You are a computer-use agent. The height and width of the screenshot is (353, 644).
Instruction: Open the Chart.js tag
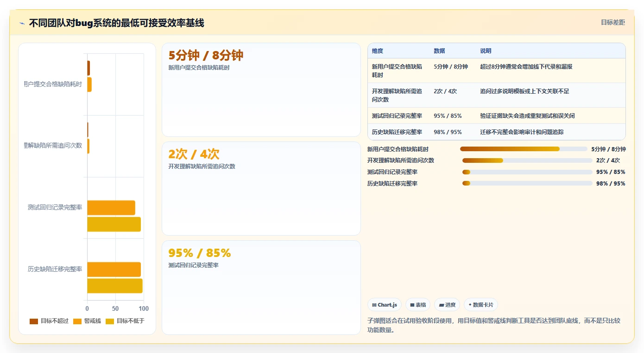click(x=385, y=305)
